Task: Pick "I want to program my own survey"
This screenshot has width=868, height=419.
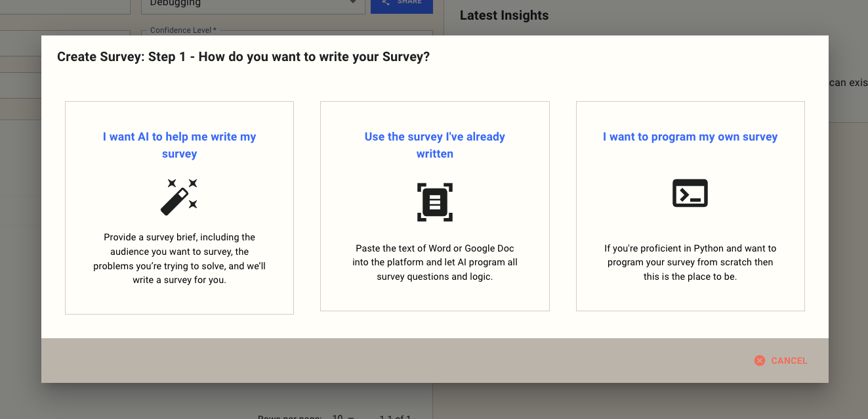Action: pos(690,137)
